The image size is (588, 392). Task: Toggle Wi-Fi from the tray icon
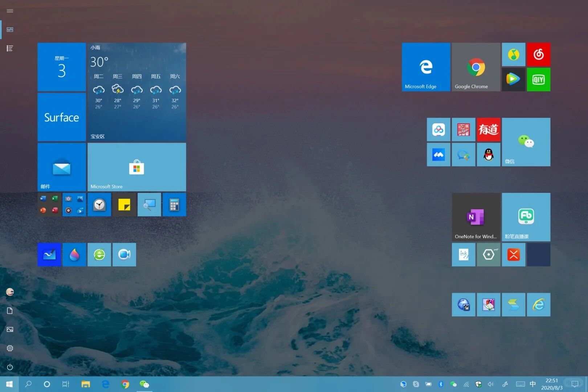(x=467, y=384)
